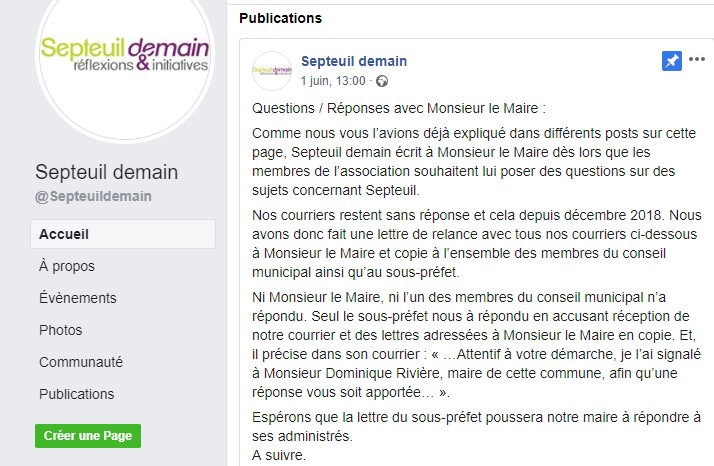Click the @Septeuildemain username
The image size is (714, 466).
click(x=94, y=196)
